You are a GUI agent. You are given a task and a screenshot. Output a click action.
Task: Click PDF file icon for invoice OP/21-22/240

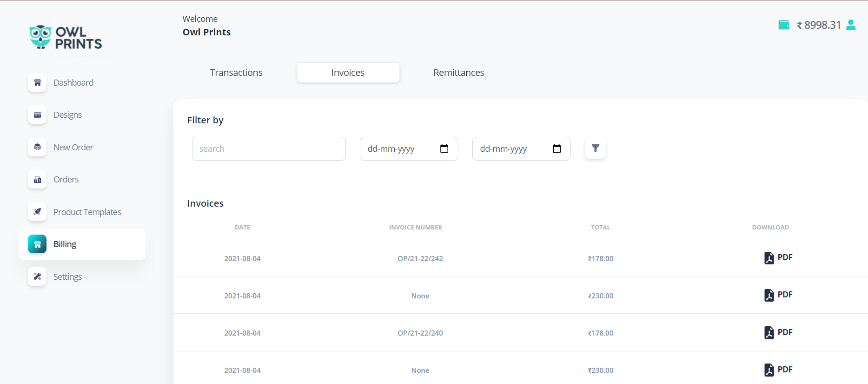(769, 332)
